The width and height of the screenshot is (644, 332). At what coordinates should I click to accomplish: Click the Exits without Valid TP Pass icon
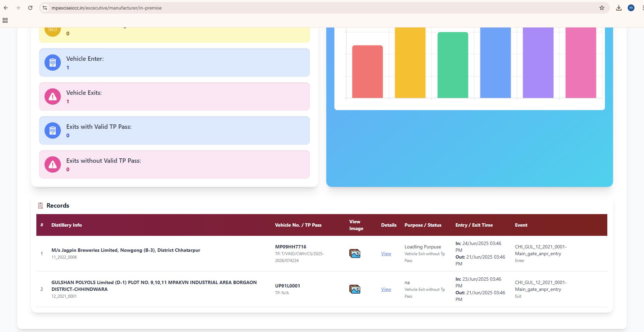click(x=53, y=164)
